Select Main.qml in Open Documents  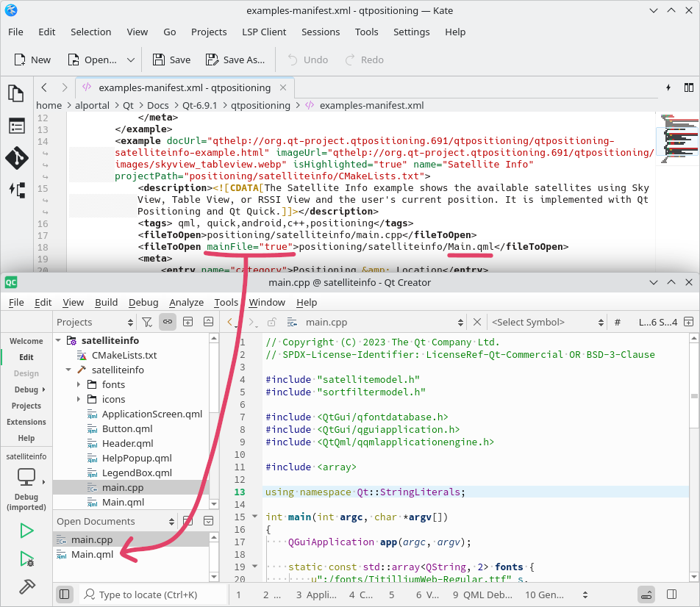point(92,555)
